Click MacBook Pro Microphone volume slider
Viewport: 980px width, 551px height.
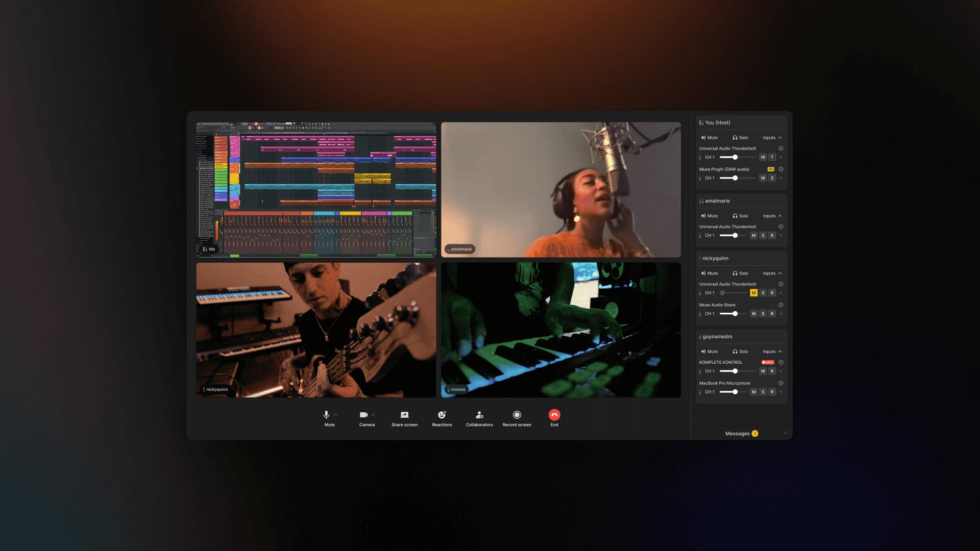(735, 392)
